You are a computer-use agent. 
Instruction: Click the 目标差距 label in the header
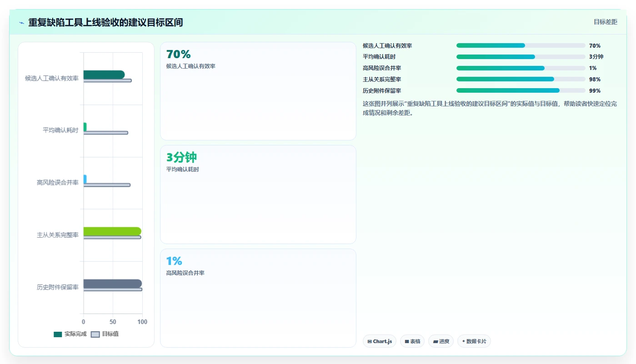click(x=606, y=22)
